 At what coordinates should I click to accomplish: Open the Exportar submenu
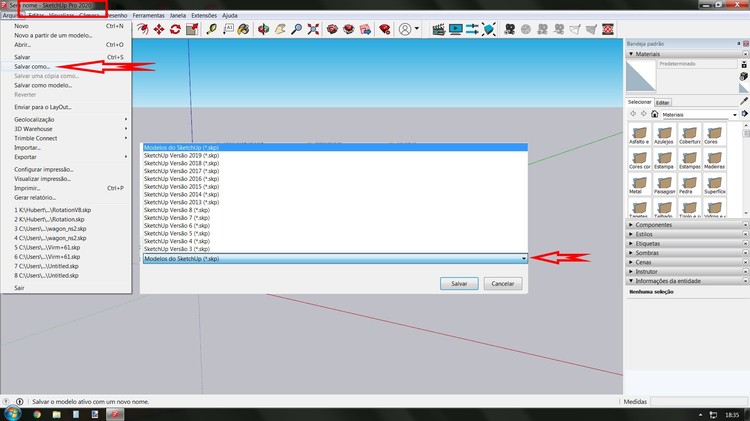(66, 157)
